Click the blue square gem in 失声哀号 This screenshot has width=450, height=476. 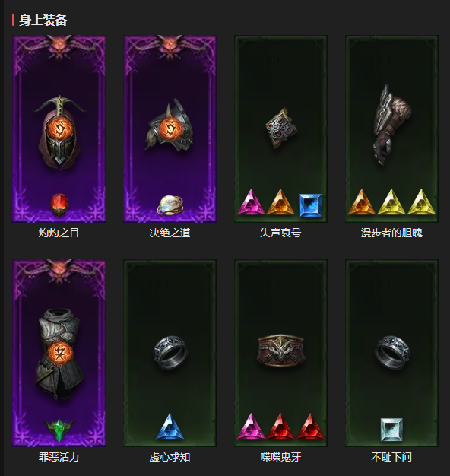[310, 205]
